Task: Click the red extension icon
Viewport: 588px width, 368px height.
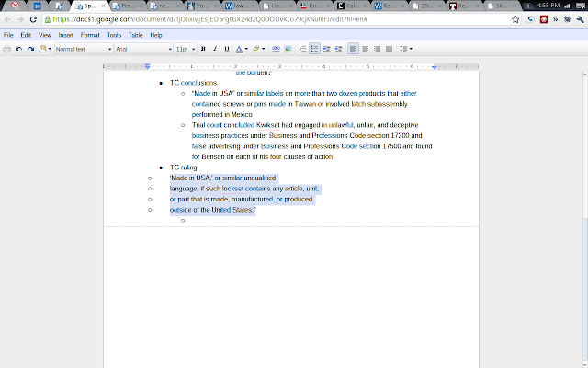Action: pyautogui.click(x=544, y=19)
